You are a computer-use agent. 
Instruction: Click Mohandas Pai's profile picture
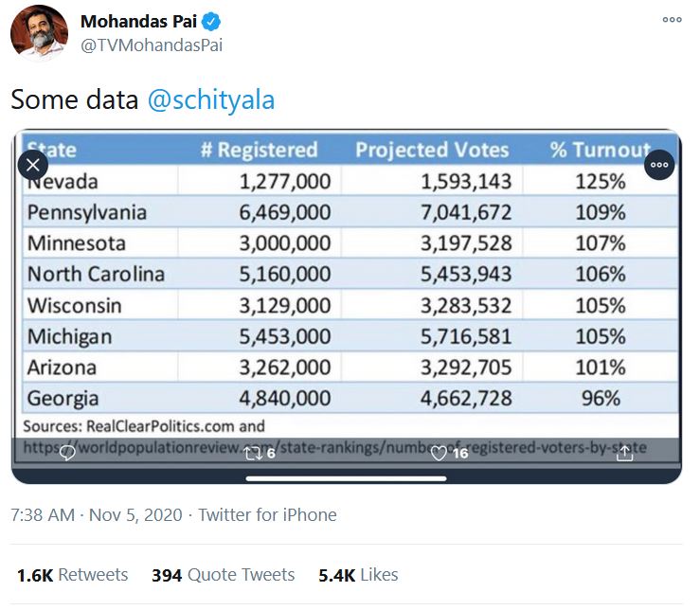pyautogui.click(x=39, y=32)
